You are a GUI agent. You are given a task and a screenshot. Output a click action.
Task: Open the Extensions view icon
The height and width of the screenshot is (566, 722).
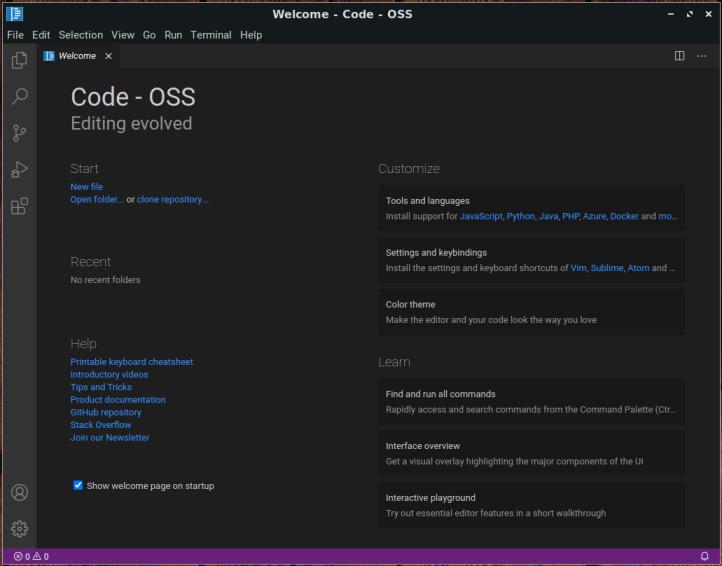coord(19,206)
